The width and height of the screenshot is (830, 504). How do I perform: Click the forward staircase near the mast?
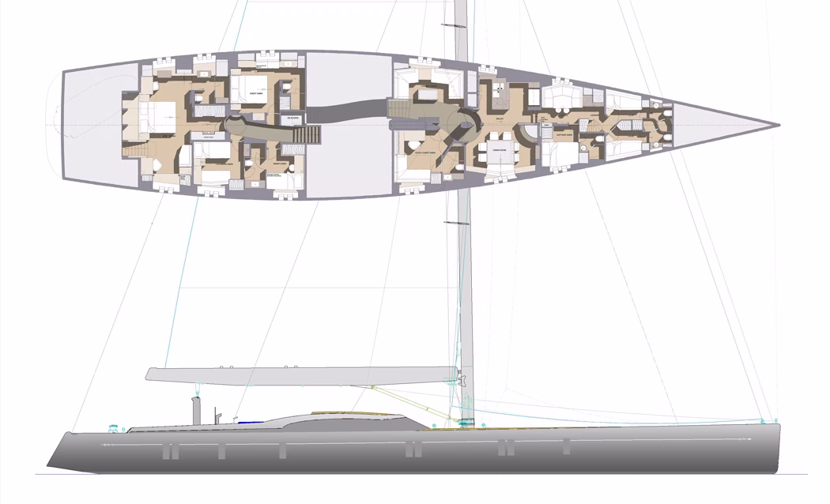point(402,109)
